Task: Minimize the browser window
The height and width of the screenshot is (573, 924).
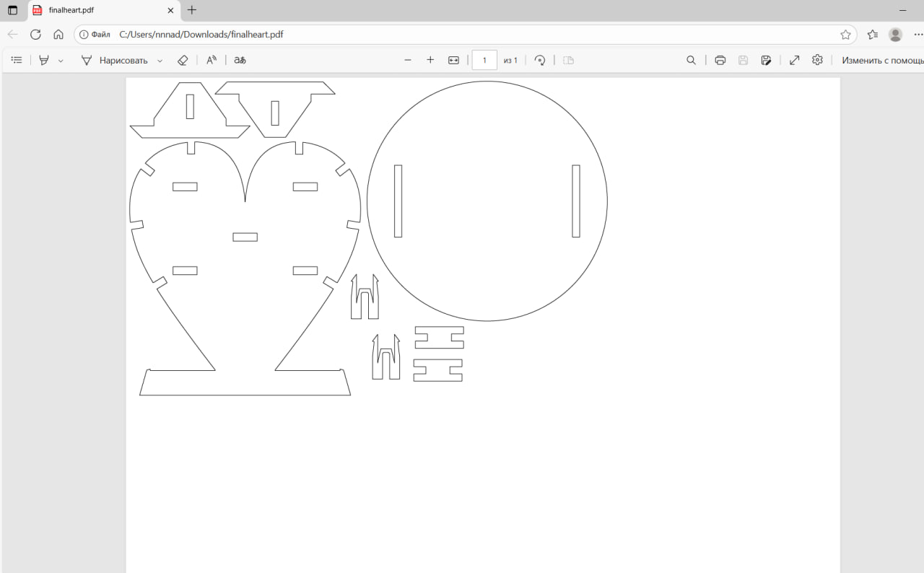Action: click(903, 10)
